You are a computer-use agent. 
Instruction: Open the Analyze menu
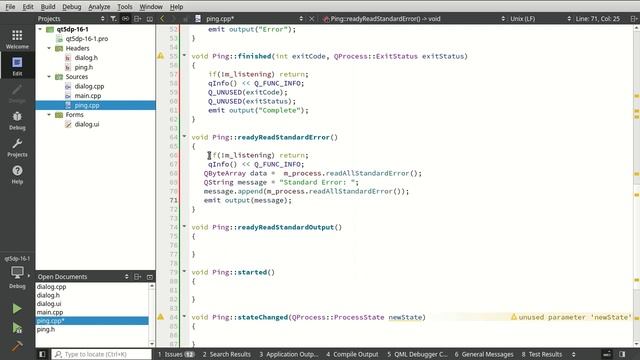click(x=99, y=7)
